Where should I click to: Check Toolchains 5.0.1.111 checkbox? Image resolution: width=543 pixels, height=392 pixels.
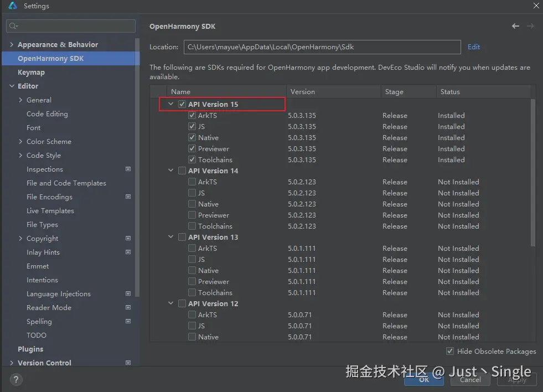pos(192,292)
